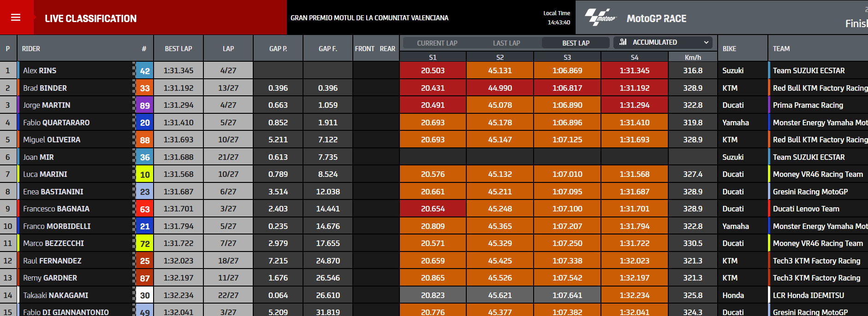Select rider Fabio QUARTARARO
This screenshot has height=316, width=868.
pos(56,123)
